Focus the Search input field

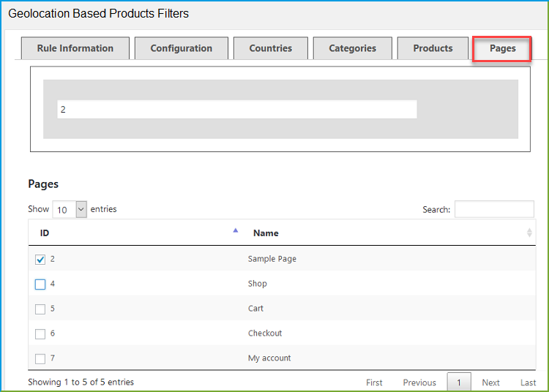point(494,210)
